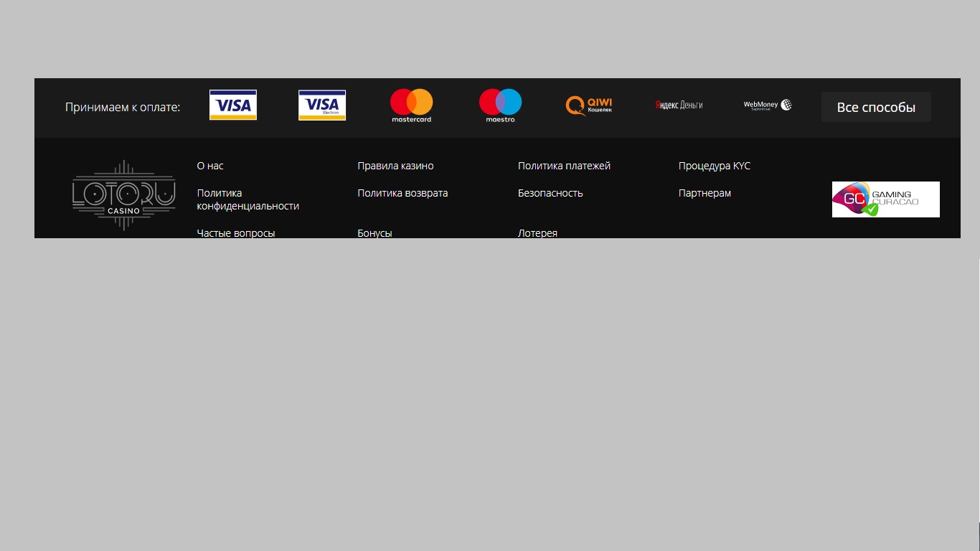Go to the Бонусы page
980x551 pixels.
(375, 233)
